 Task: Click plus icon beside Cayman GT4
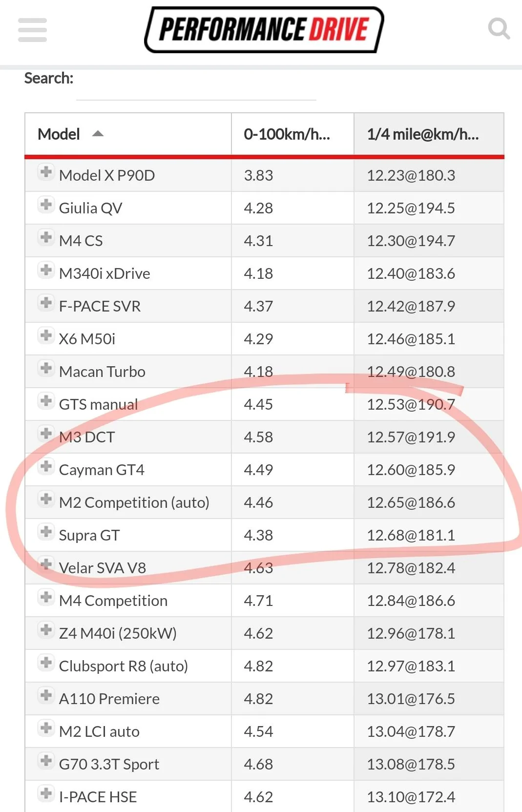pyautogui.click(x=46, y=466)
